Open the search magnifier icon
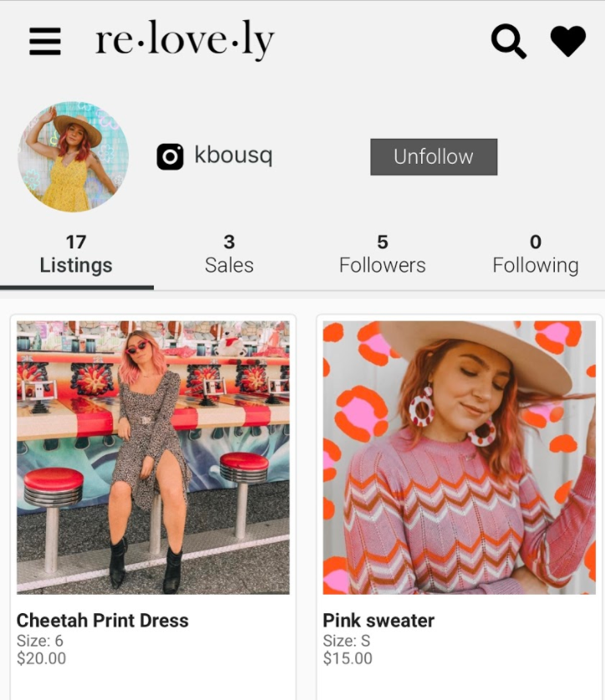Screen dimensions: 605x700 point(509,41)
